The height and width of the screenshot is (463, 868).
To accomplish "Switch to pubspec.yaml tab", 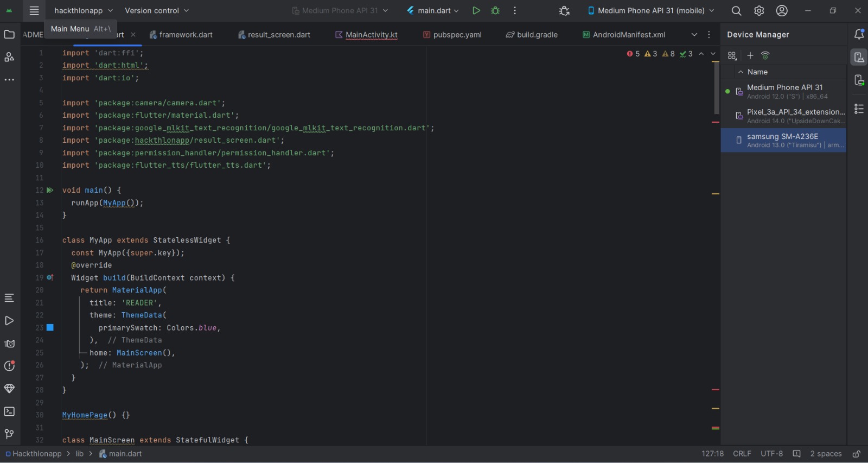I will [x=452, y=34].
